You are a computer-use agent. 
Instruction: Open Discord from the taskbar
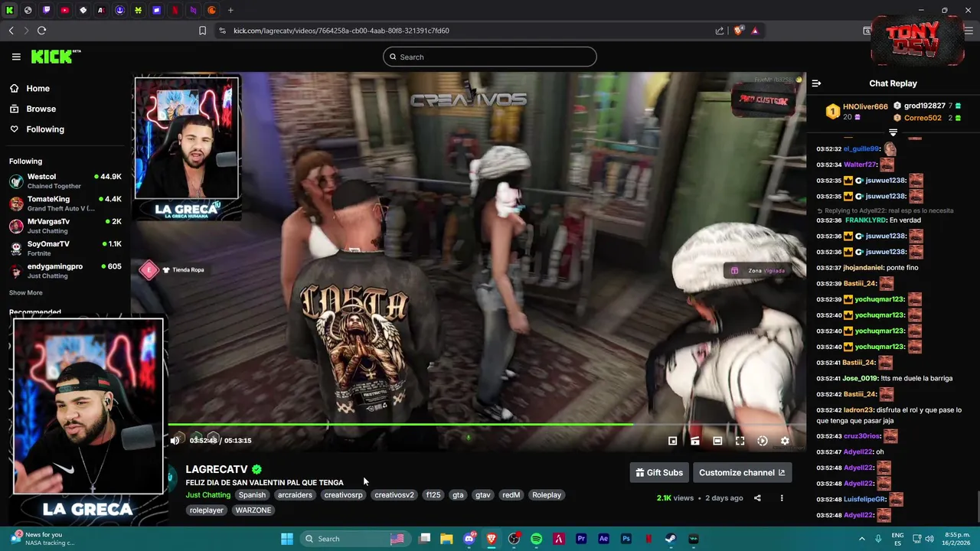pos(469,539)
